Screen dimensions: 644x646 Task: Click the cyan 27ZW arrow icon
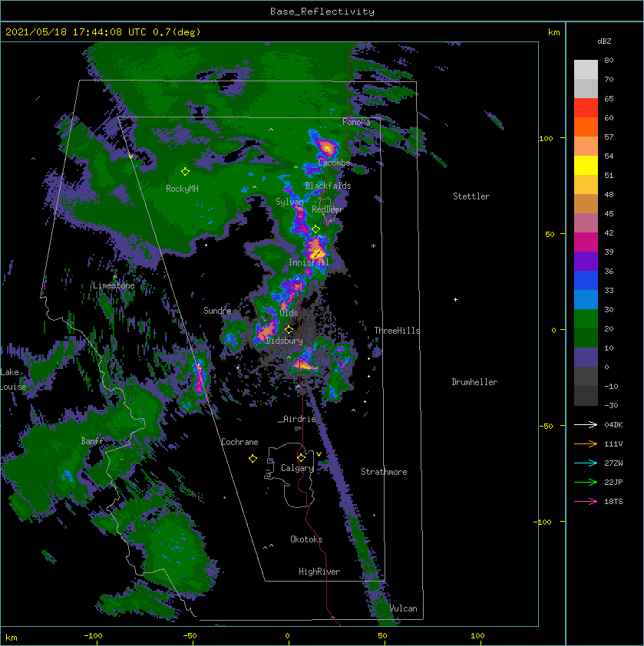pyautogui.click(x=586, y=463)
